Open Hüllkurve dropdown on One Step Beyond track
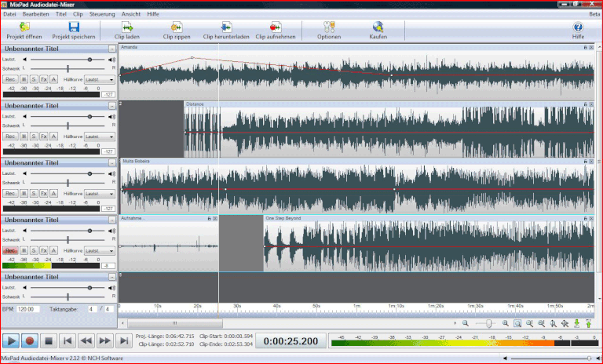 coord(100,250)
